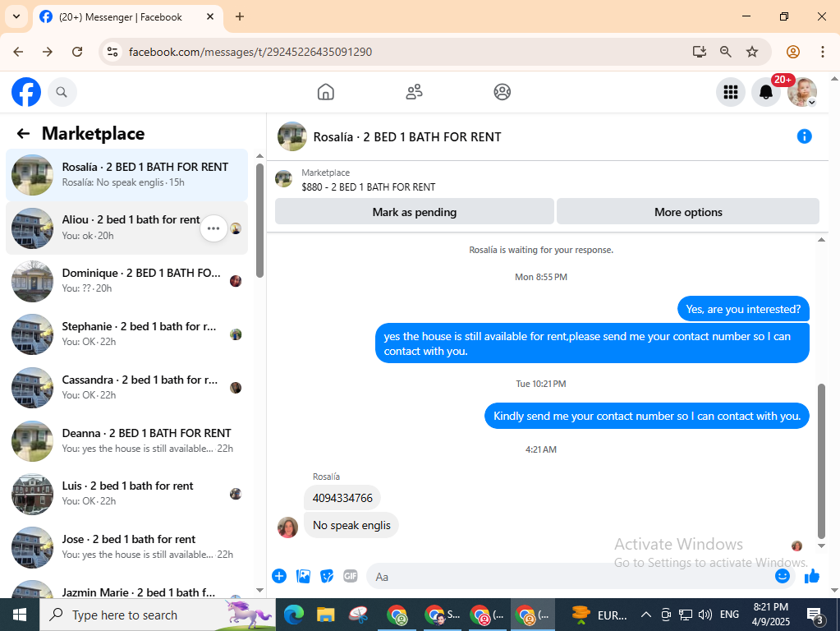
Task: Open the emoji picker smiley icon
Action: coord(783,576)
